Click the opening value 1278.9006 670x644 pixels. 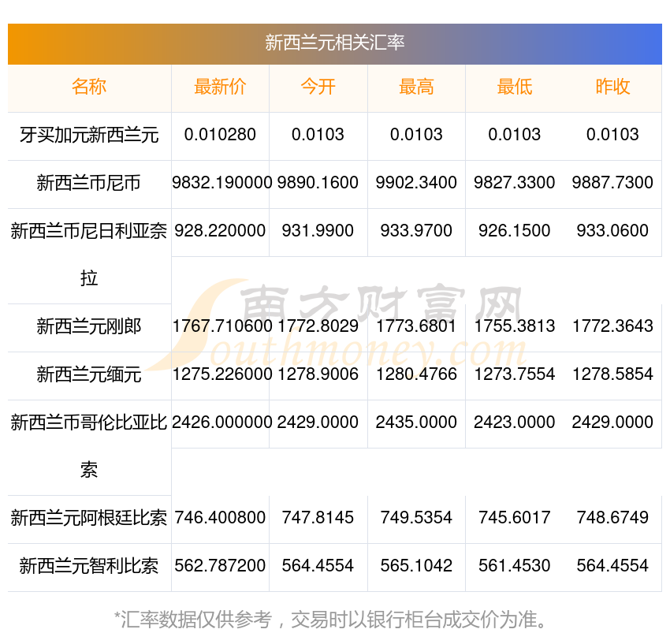(x=318, y=374)
